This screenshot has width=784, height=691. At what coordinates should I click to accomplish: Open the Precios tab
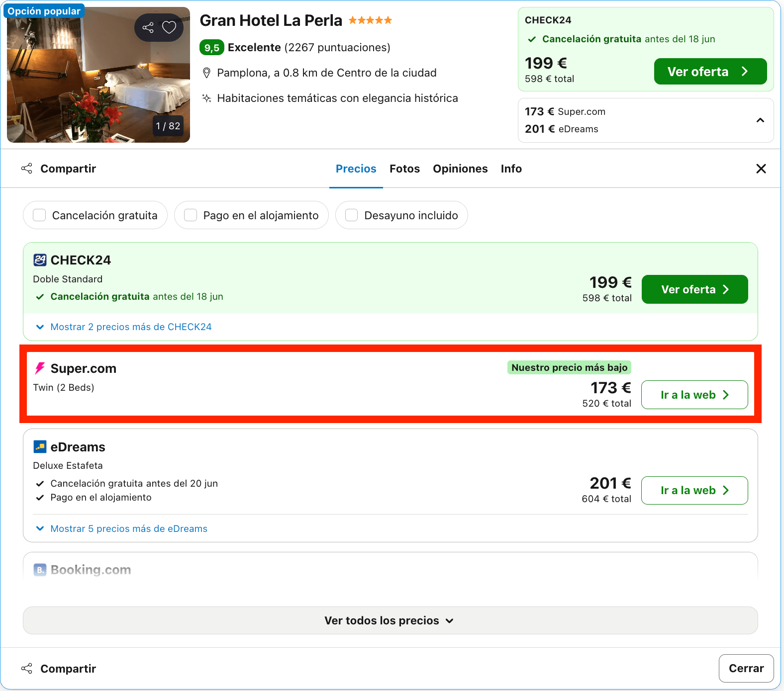tap(356, 169)
